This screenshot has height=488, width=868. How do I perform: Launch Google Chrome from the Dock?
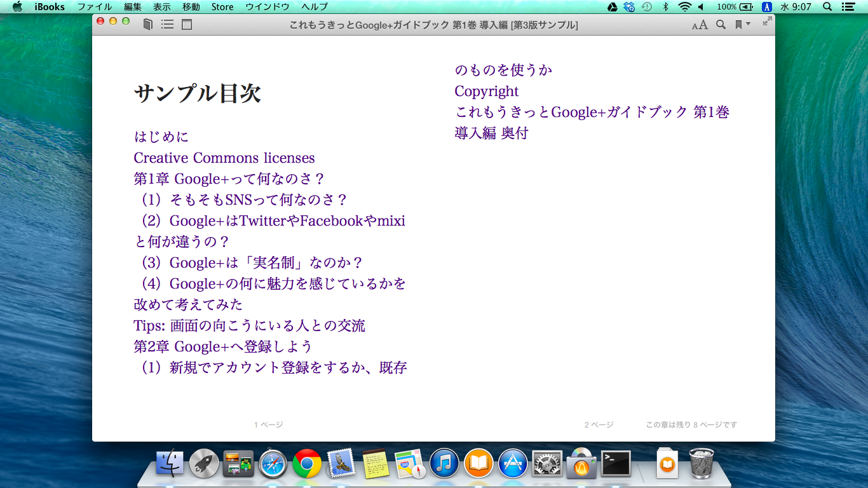click(307, 464)
